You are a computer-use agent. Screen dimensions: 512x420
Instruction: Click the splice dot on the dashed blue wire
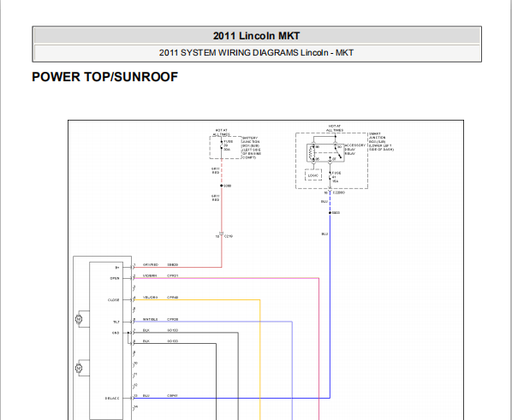pos(330,213)
